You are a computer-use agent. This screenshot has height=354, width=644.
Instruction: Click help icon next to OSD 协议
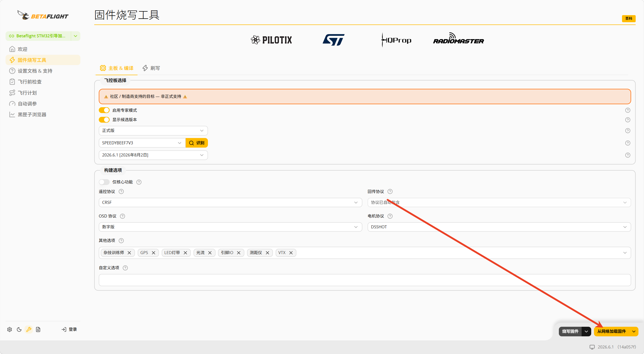pyautogui.click(x=123, y=216)
